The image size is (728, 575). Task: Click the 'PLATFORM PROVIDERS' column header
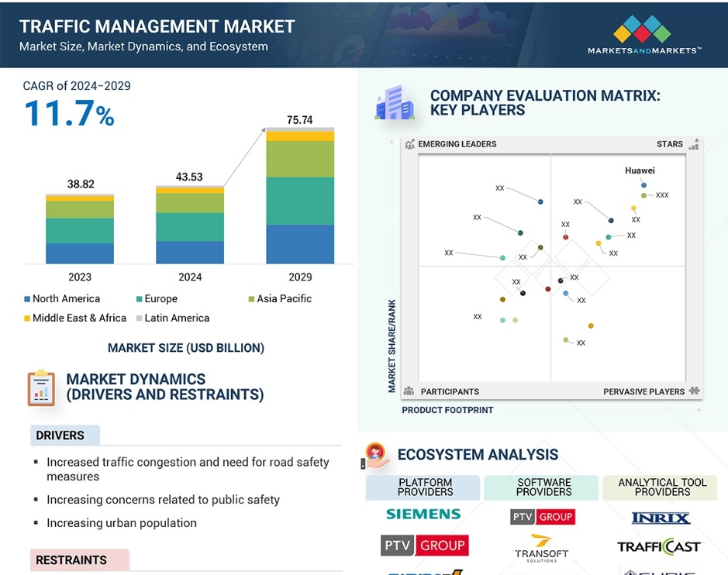coord(425,487)
